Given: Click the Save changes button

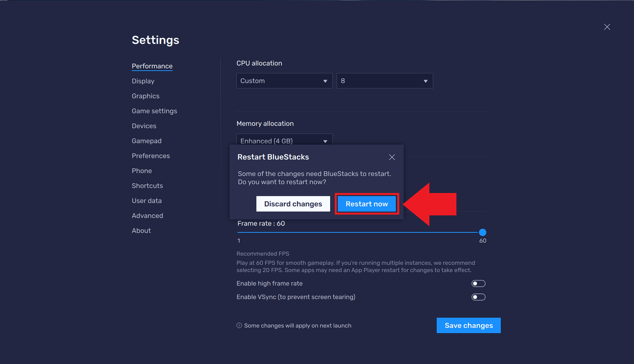Looking at the screenshot, I should (469, 325).
